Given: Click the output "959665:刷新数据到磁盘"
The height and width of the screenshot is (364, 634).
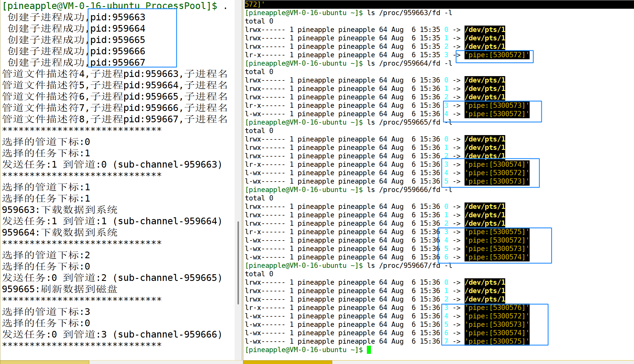Looking at the screenshot, I should [x=60, y=289].
